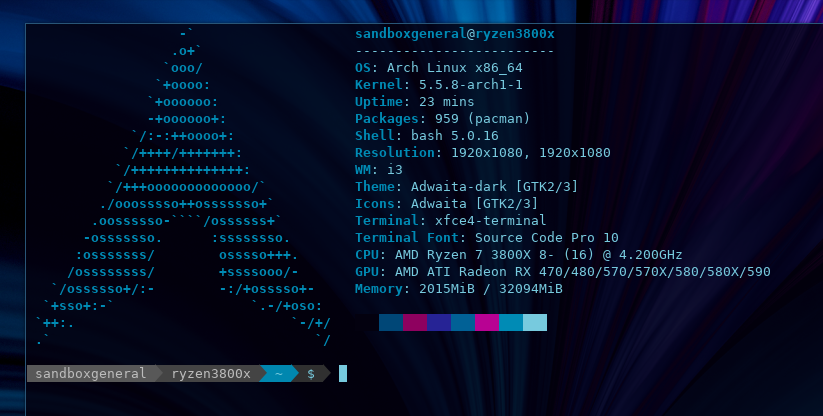Click the magenta-purple color block
Image resolution: width=823 pixels, height=416 pixels.
415,323
